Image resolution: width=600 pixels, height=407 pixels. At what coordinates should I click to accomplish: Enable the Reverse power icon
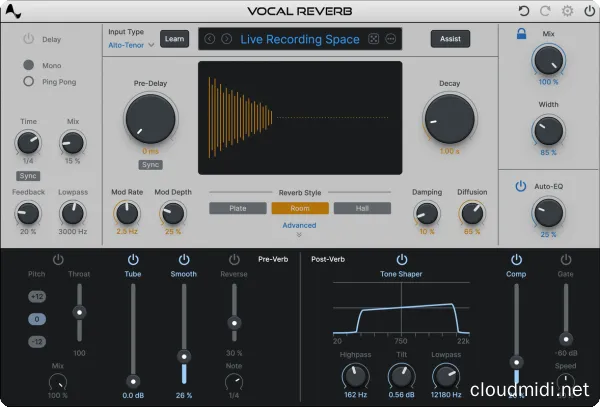click(234, 259)
